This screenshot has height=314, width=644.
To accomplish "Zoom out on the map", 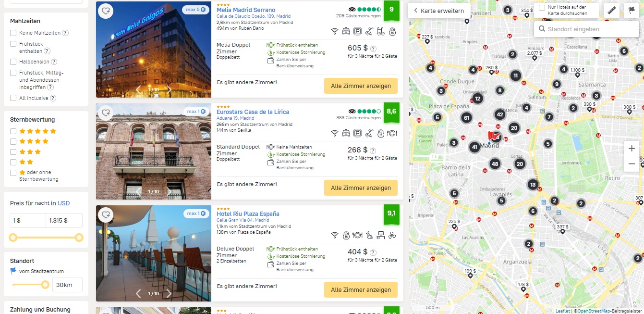I will 632,163.
